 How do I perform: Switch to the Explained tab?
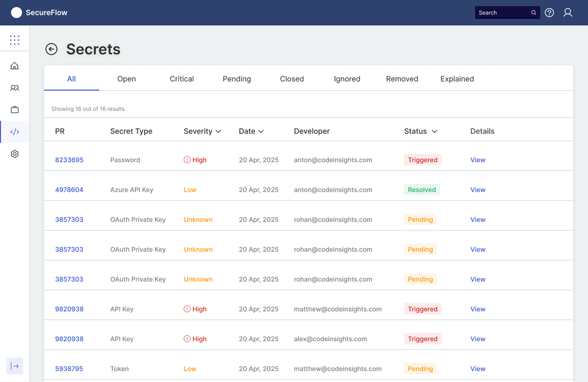(x=457, y=79)
